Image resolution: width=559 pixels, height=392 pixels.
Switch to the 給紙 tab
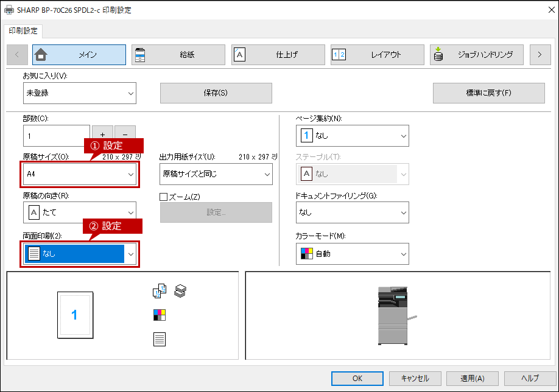click(178, 55)
